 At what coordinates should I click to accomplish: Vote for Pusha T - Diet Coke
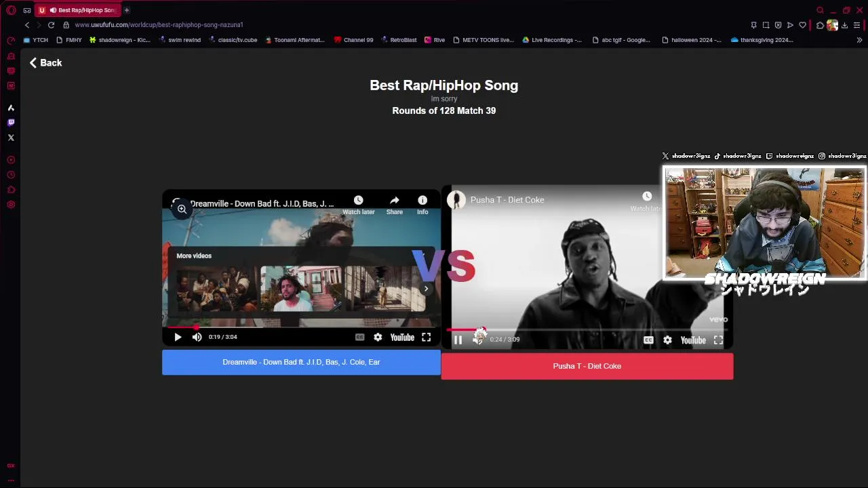[x=587, y=366]
